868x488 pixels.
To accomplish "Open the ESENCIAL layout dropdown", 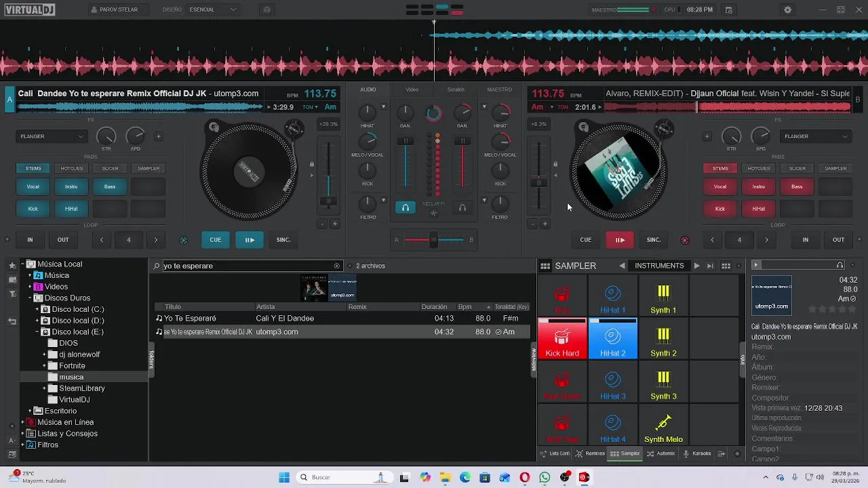I will [214, 9].
